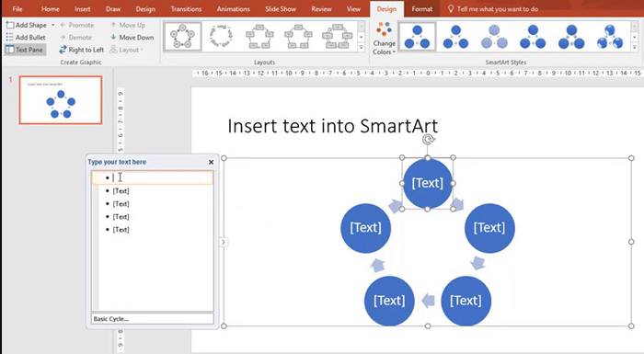Select fourth SmartArt style thumbnail
The width and height of the screenshot is (644, 354).
(533, 37)
